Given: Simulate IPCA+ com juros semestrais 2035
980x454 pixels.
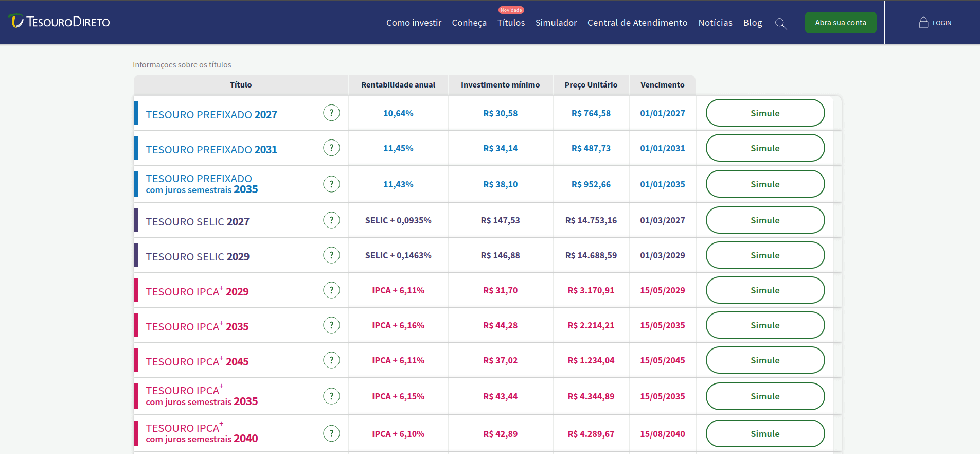Looking at the screenshot, I should coord(765,396).
